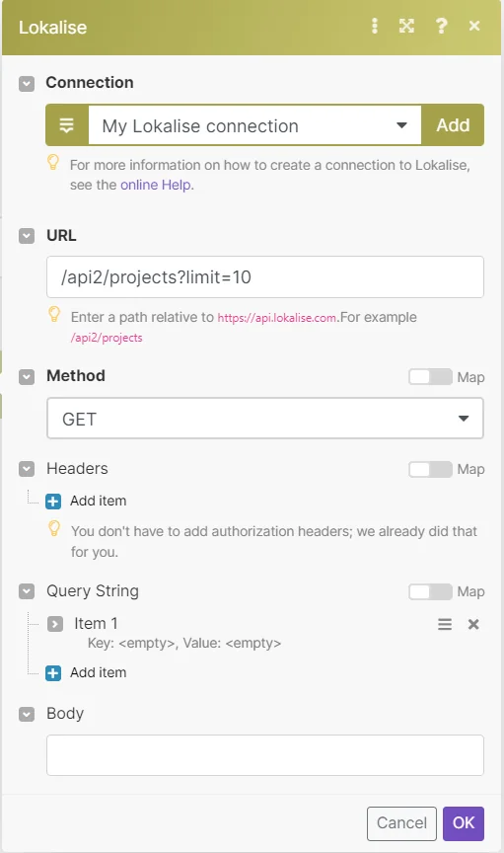Click into the URL input field

[x=264, y=276]
